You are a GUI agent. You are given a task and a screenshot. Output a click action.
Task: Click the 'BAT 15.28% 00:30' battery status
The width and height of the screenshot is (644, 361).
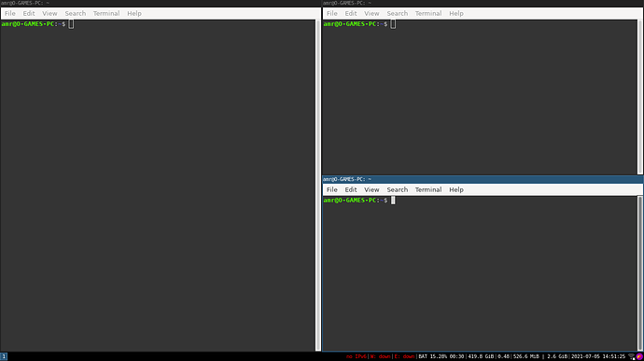(x=441, y=356)
